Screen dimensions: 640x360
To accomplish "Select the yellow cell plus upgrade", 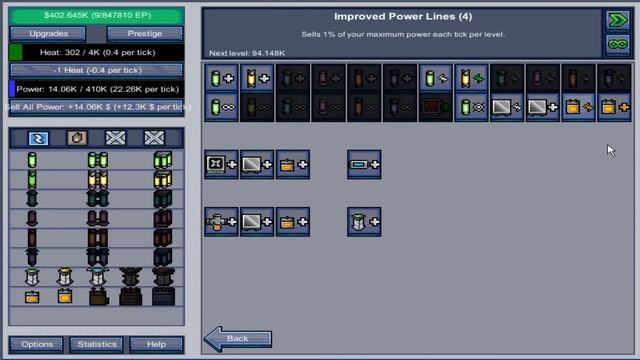I will (257, 78).
